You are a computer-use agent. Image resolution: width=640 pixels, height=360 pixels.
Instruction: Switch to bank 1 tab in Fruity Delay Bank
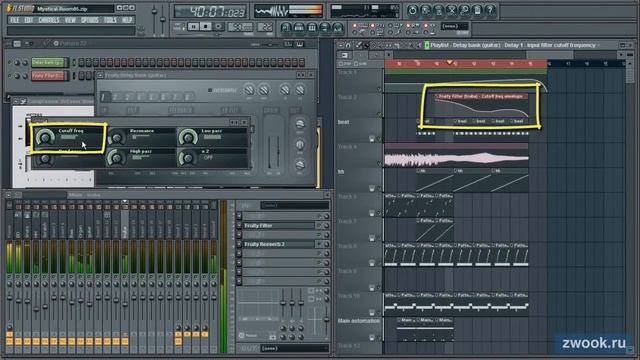[x=104, y=97]
